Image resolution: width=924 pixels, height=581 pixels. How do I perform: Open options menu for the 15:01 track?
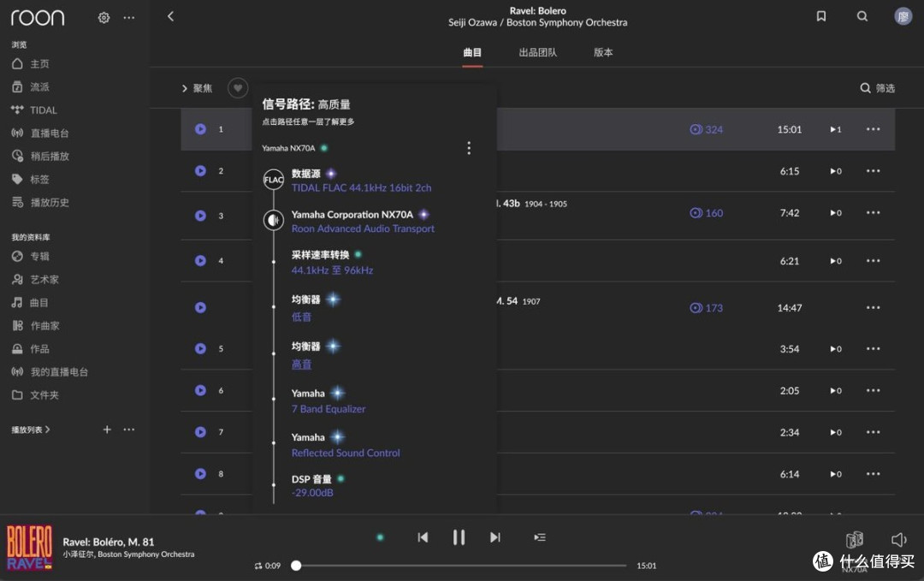pyautogui.click(x=873, y=129)
